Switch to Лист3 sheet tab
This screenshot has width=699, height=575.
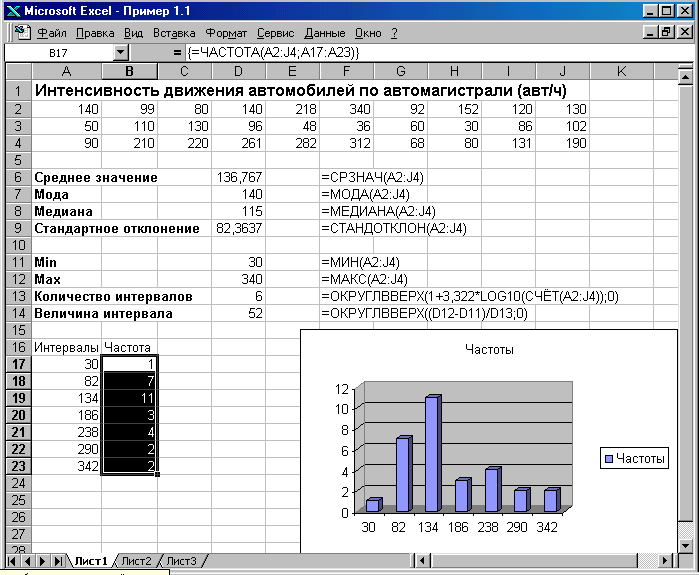point(181,561)
